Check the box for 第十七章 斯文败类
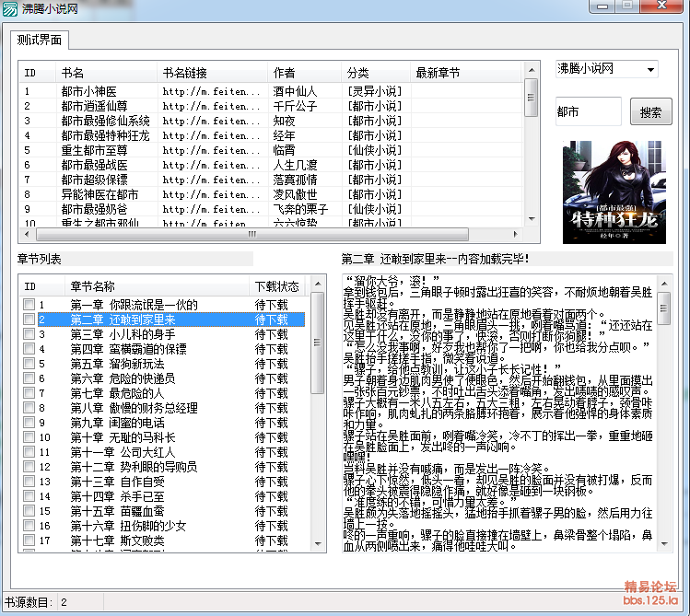Image resolution: width=690 pixels, height=616 pixels. pos(29,540)
